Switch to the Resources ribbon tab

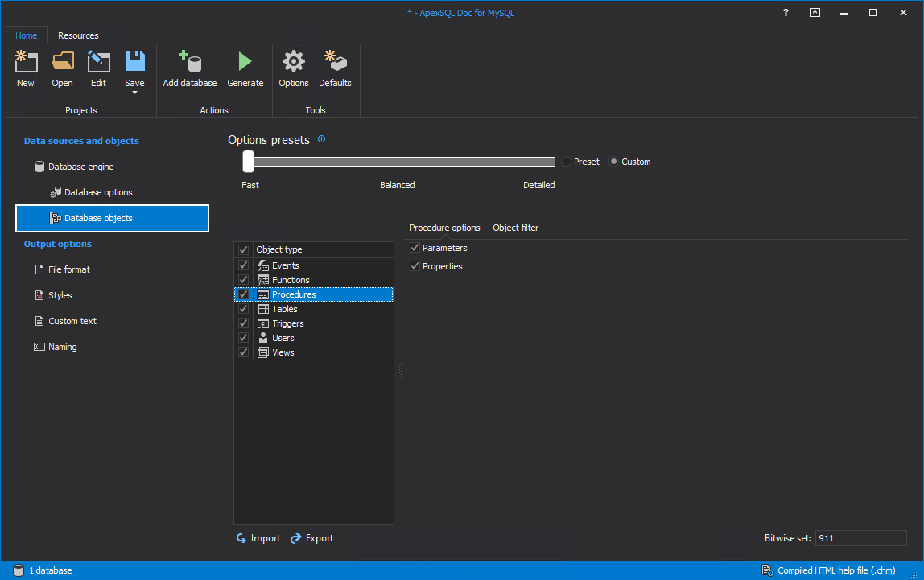(78, 35)
